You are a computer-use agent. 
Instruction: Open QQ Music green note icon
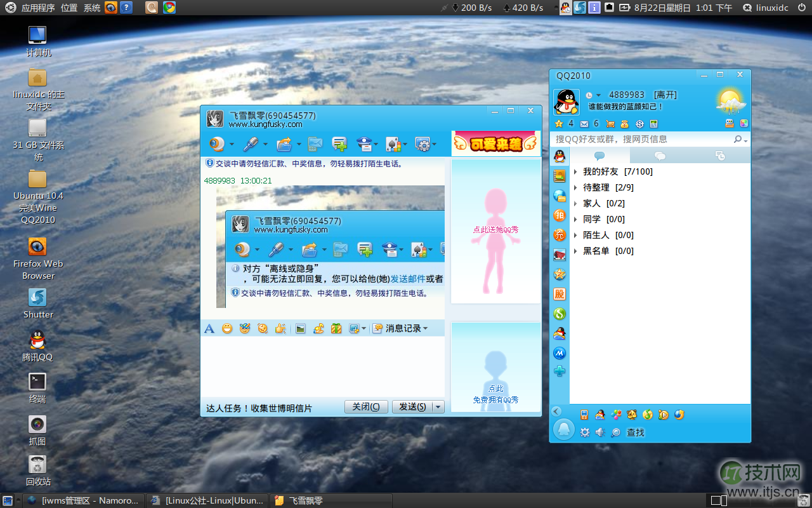tap(647, 415)
